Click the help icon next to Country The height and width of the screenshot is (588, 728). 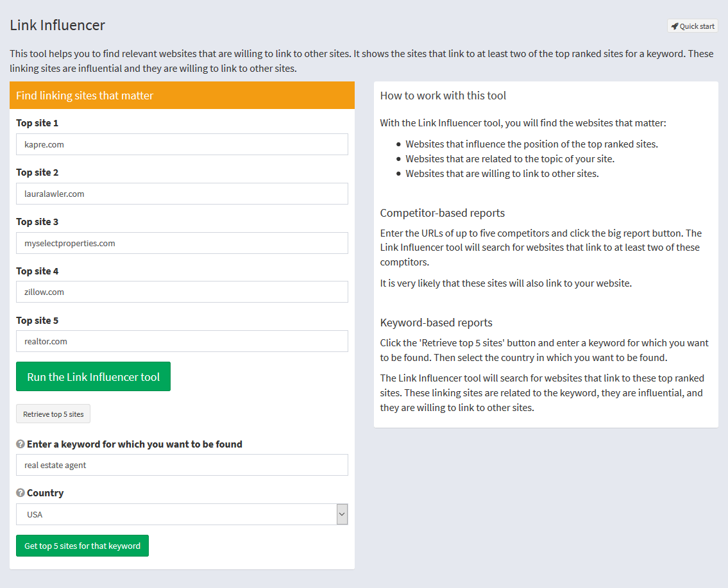(21, 493)
